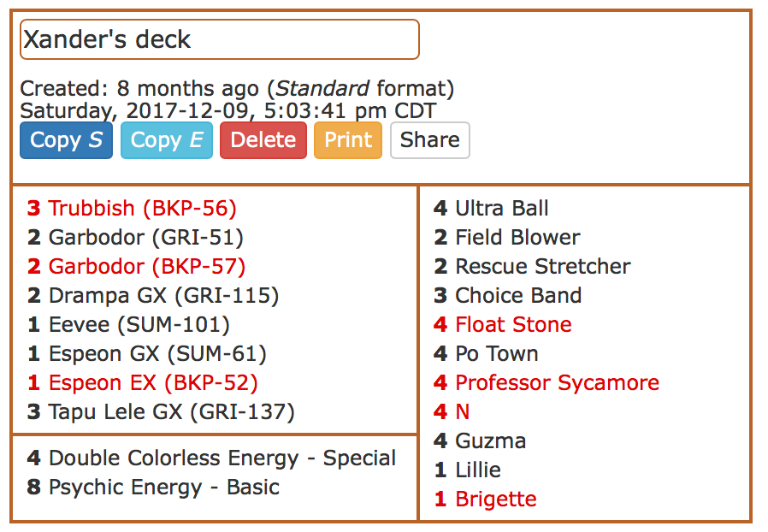
Task: Select the Brigette supporter entry
Action: point(486,499)
